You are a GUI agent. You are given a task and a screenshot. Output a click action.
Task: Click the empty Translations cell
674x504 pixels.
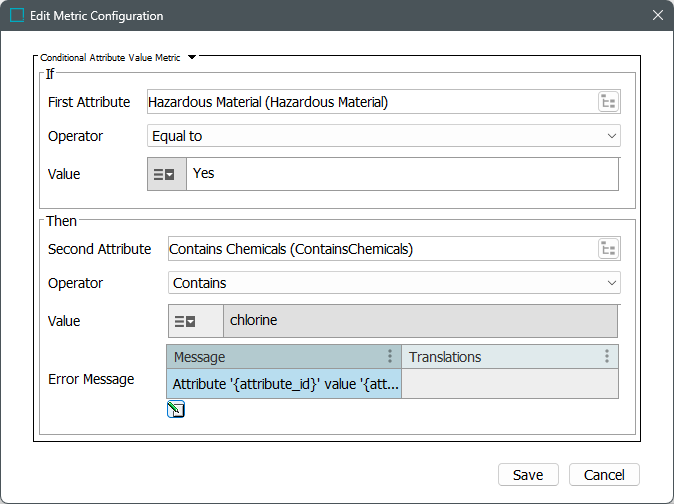tap(509, 384)
